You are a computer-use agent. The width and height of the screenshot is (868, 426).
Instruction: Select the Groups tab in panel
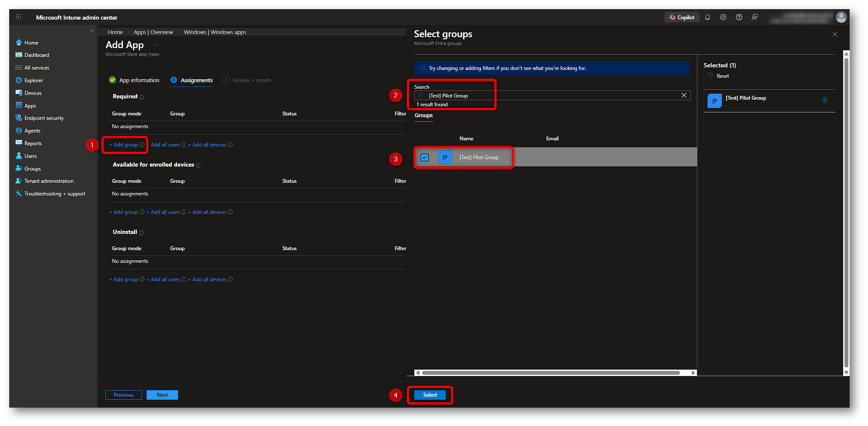(423, 115)
